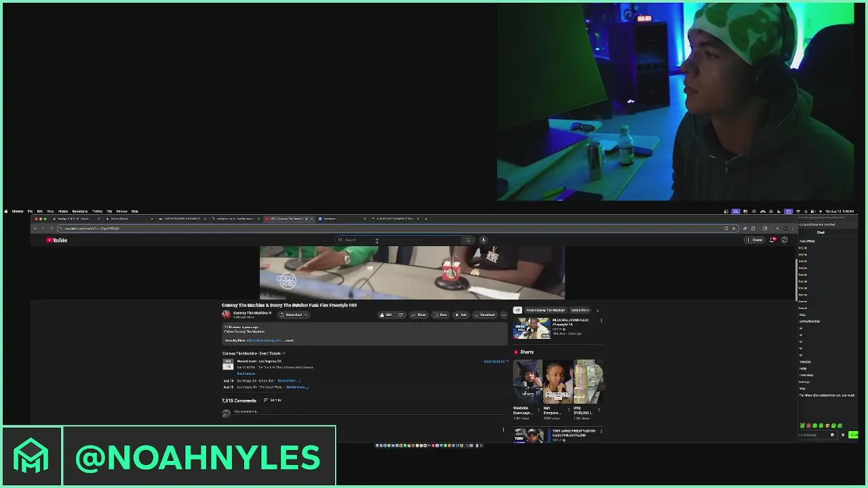Viewport: 868px width, 488px height.
Task: Save the video to a playlist
Action: click(441, 314)
